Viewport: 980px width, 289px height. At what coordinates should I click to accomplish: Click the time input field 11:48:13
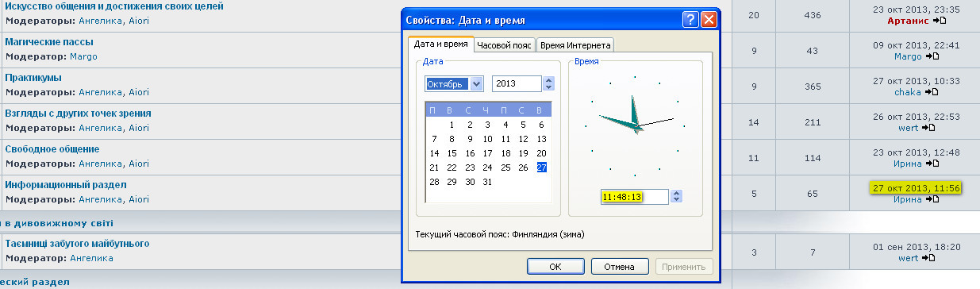tap(634, 197)
